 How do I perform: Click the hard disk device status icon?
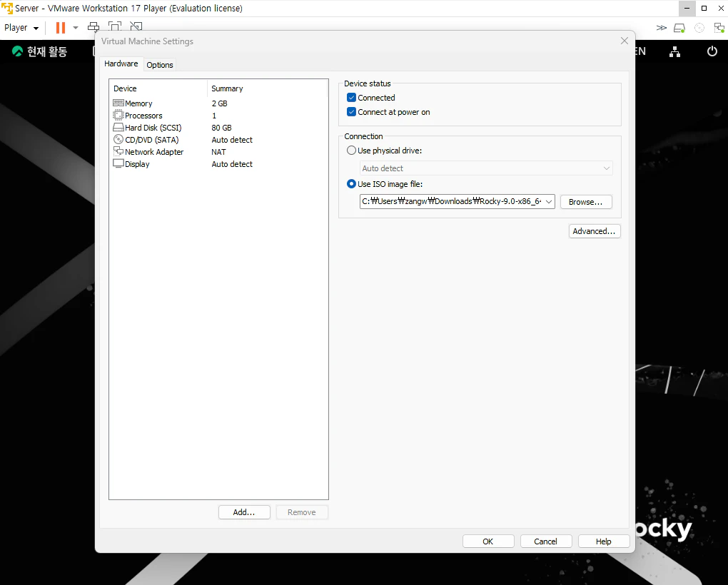pyautogui.click(x=679, y=28)
